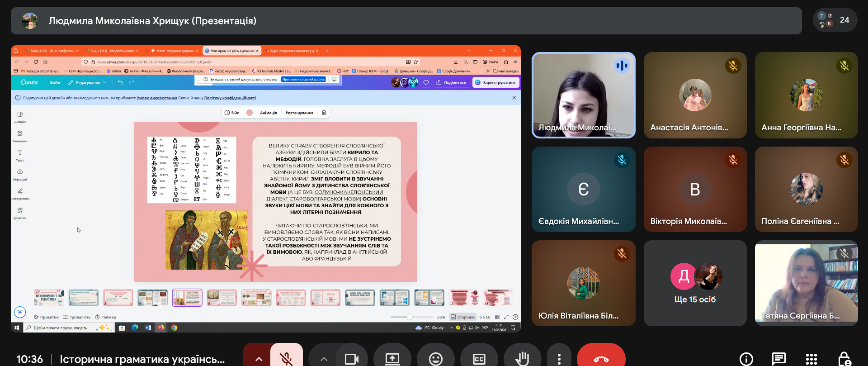Dismiss the Canva terms notice banner
Viewport: 868px width, 366px height.
click(514, 98)
